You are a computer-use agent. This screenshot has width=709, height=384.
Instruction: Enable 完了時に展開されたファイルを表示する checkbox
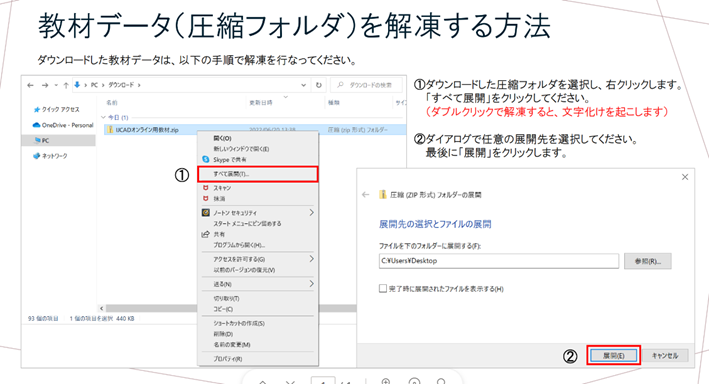click(x=383, y=289)
